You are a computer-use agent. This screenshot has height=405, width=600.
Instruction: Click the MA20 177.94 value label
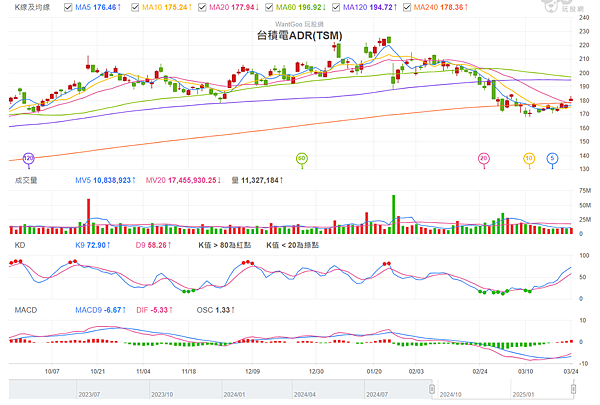point(234,7)
